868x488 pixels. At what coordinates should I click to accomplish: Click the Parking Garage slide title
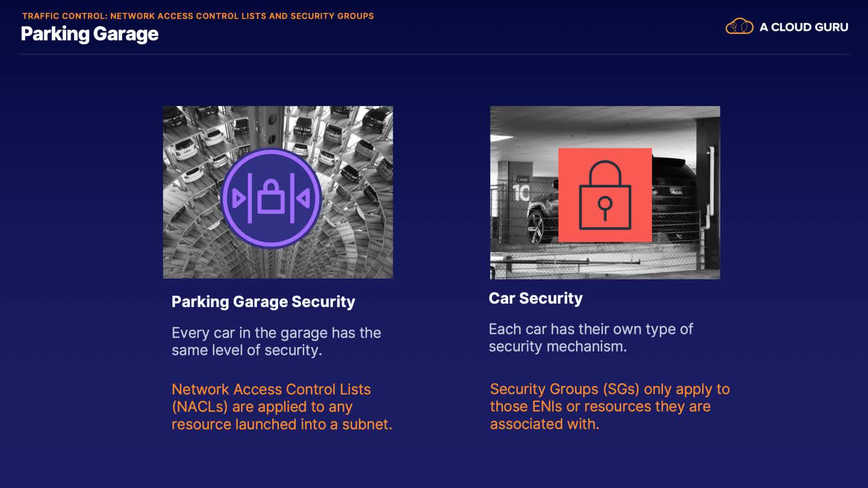(90, 34)
